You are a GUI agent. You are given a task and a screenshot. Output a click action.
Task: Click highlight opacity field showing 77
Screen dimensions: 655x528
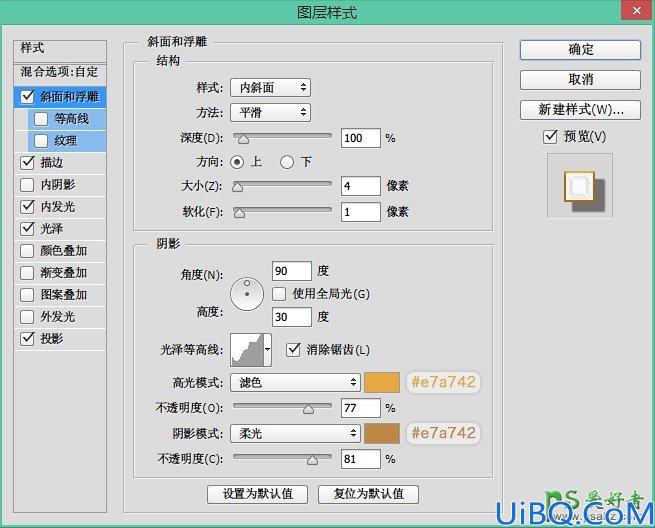click(361, 408)
